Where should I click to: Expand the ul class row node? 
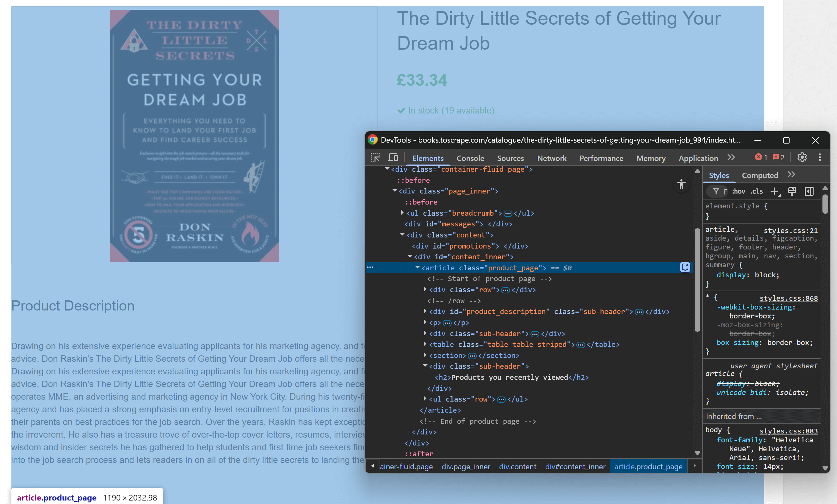click(425, 398)
